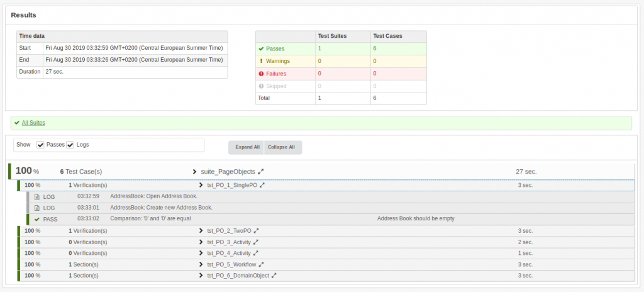This screenshot has height=292, width=644.
Task: Click expand icon beside tst_PO_5_Workflow
Action: click(261, 264)
